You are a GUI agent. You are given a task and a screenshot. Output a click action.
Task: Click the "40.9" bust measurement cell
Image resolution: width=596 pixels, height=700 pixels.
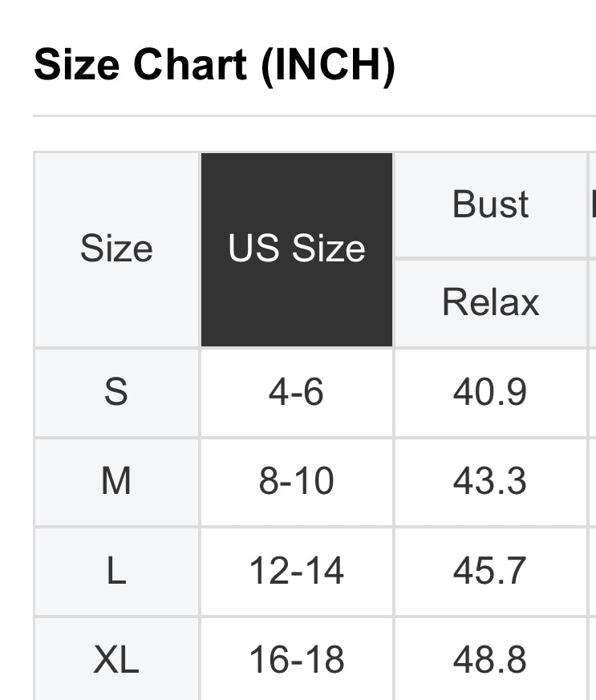490,392
